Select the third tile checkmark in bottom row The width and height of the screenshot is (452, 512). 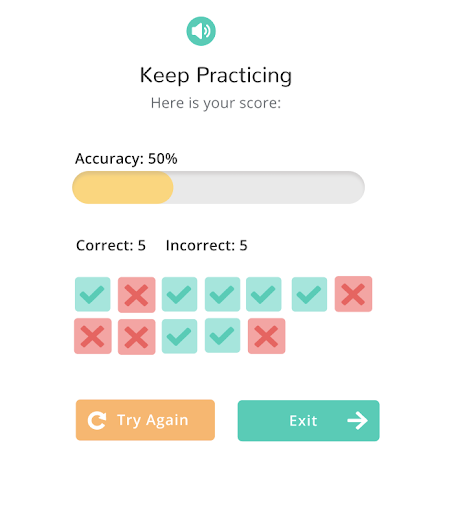(179, 336)
